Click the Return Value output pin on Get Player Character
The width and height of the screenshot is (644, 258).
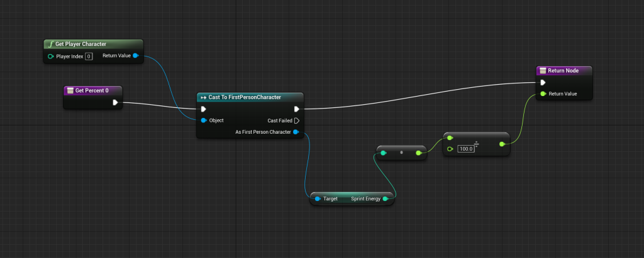(136, 56)
